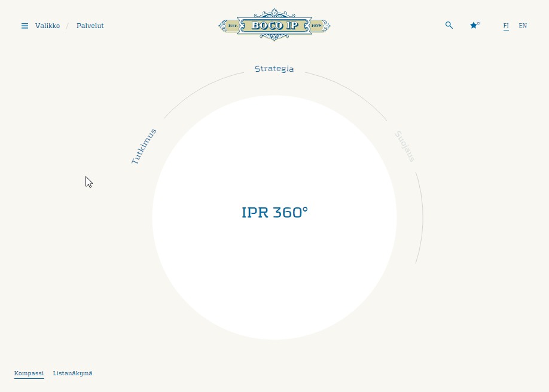The image size is (549, 392).
Task: Open favorites via the star icon
Action: [474, 25]
